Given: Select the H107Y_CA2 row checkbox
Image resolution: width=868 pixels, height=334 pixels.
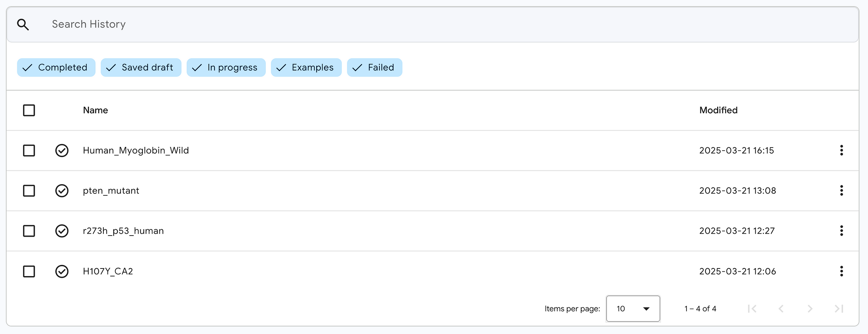Looking at the screenshot, I should coord(29,271).
